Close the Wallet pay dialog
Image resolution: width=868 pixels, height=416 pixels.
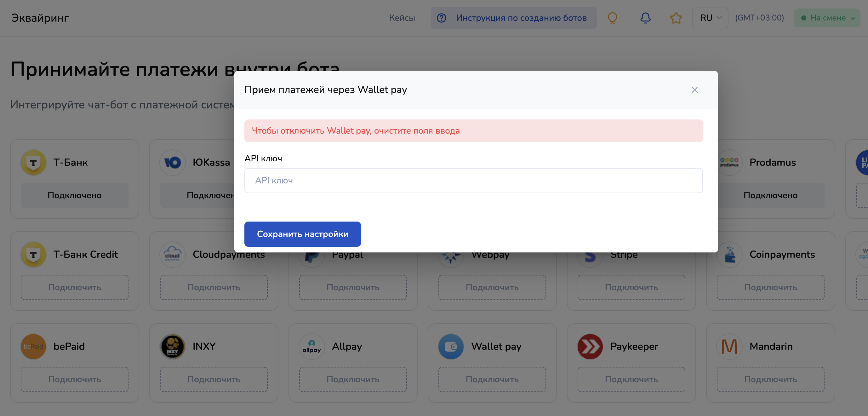694,90
